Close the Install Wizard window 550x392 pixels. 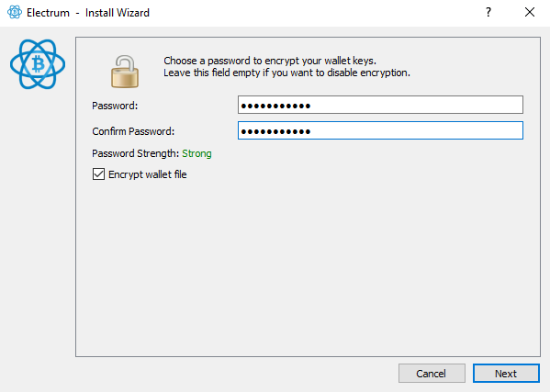530,12
